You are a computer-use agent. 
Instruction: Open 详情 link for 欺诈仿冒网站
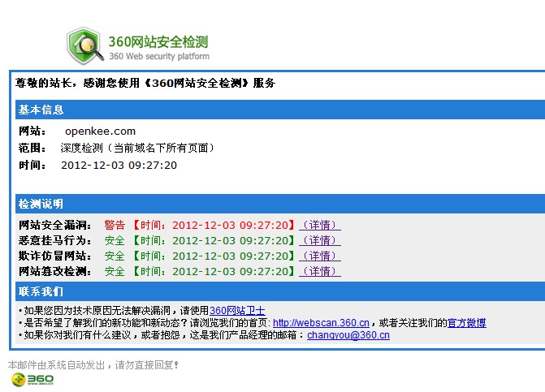(320, 256)
